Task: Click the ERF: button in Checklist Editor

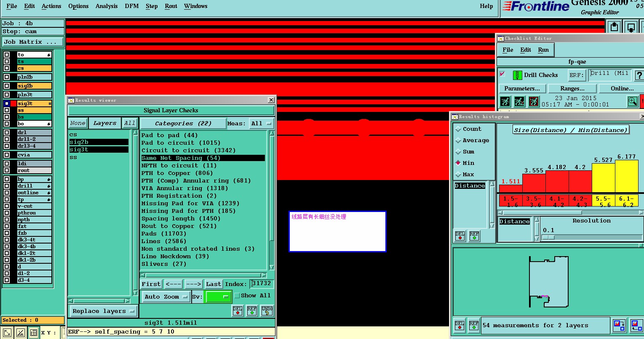Action: pos(577,75)
